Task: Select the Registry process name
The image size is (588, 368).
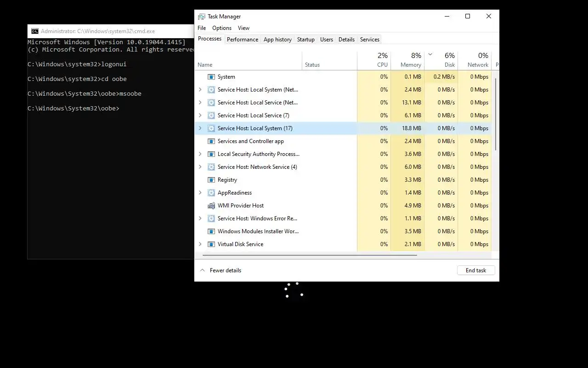Action: pos(227,180)
